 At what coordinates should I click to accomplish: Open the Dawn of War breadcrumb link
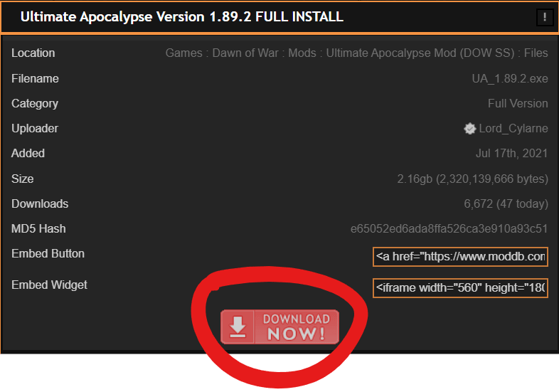pyautogui.click(x=245, y=53)
